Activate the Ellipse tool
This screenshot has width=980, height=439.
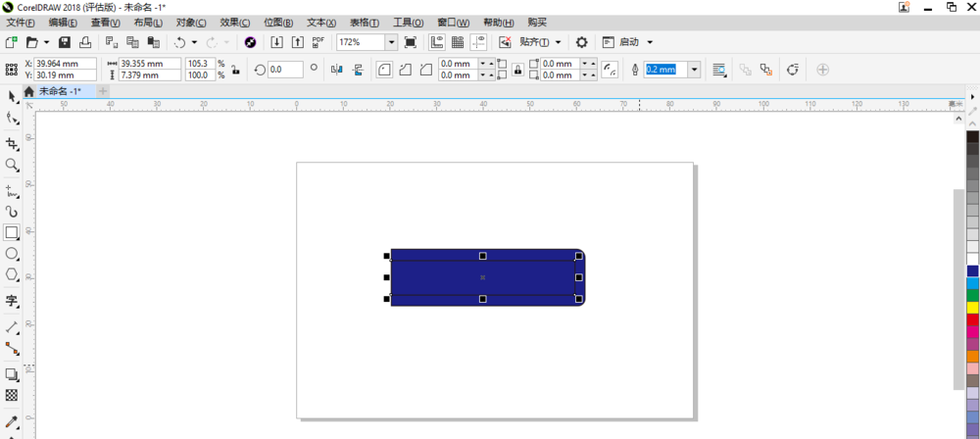pyautogui.click(x=11, y=254)
